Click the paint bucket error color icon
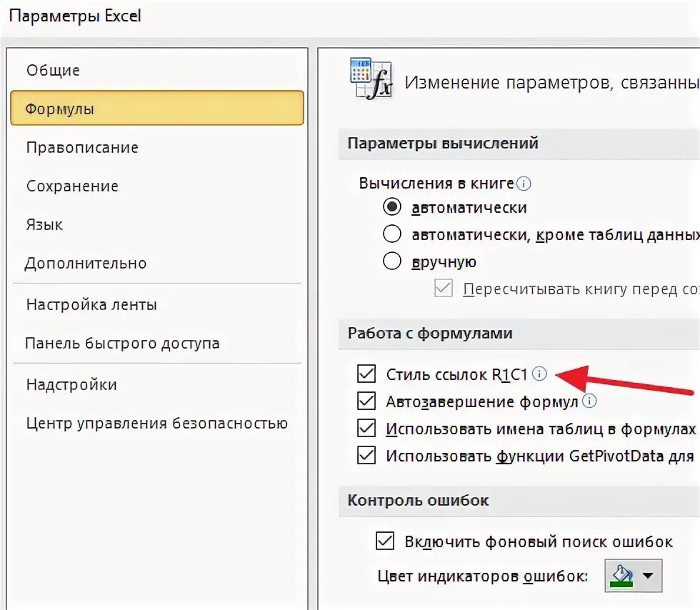This screenshot has height=610, width=700. (622, 574)
